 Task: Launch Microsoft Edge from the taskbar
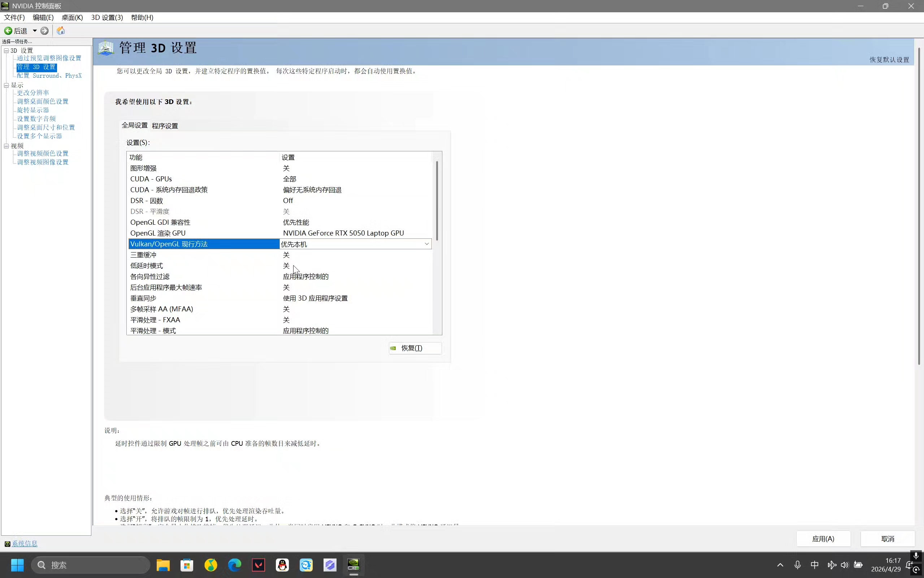(x=235, y=565)
